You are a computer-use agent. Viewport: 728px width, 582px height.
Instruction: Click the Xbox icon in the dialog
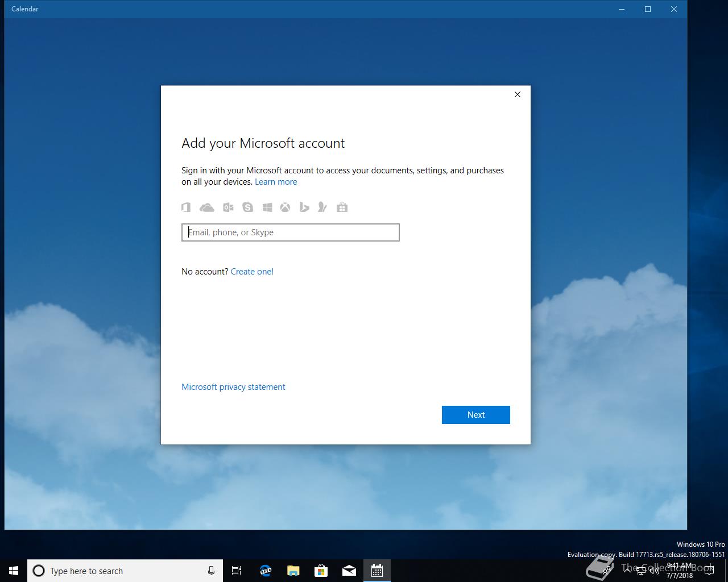point(285,207)
